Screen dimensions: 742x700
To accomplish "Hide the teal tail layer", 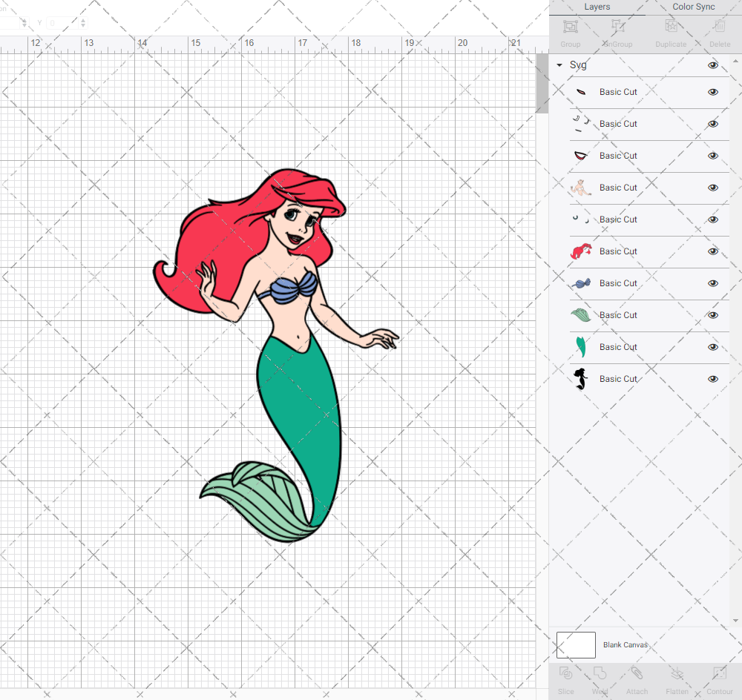I will pos(712,347).
